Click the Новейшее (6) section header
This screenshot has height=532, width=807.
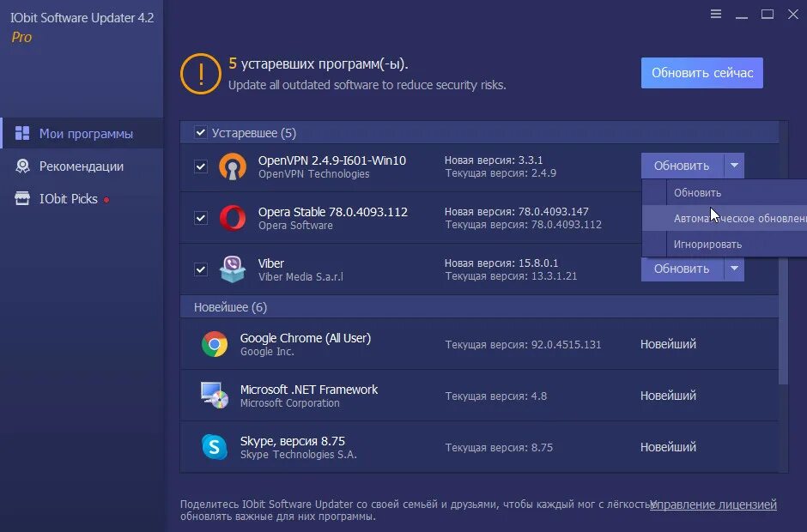[479, 307]
